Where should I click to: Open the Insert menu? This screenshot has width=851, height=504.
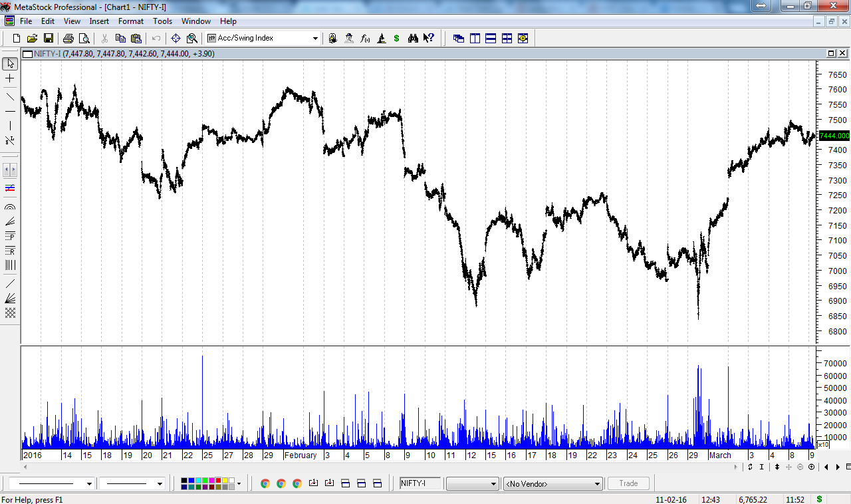(99, 21)
